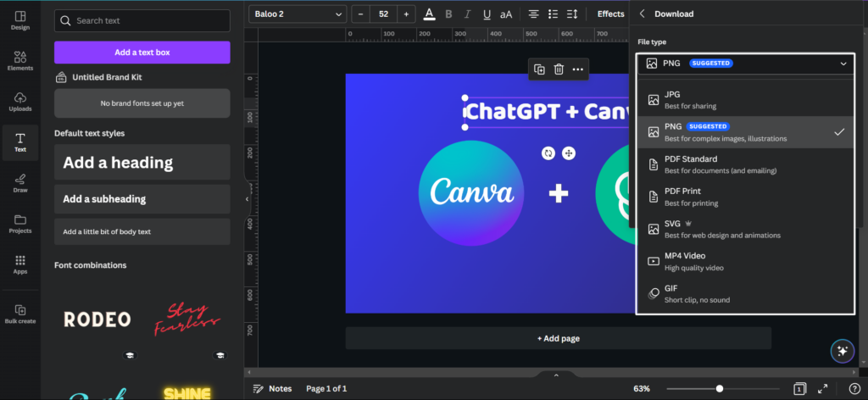Open more options for selected element
Viewport: 868px width, 400px height.
(578, 69)
